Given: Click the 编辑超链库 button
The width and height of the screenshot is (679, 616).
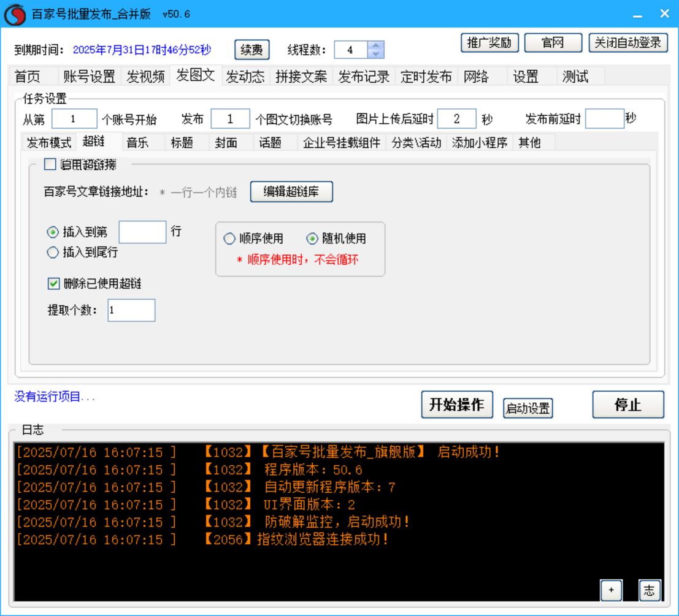Looking at the screenshot, I should tap(291, 192).
